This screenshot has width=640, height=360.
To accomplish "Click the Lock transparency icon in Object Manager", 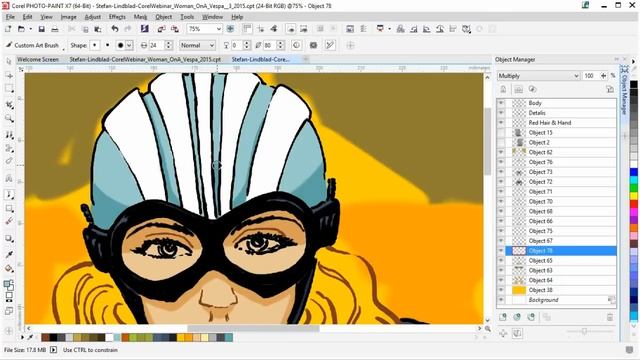I will (x=503, y=89).
